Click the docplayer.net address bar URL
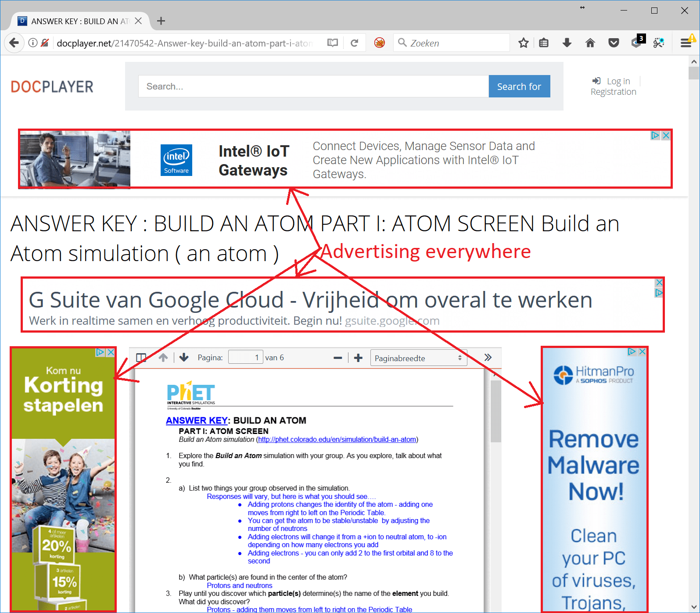700x613 pixels. pyautogui.click(x=184, y=43)
